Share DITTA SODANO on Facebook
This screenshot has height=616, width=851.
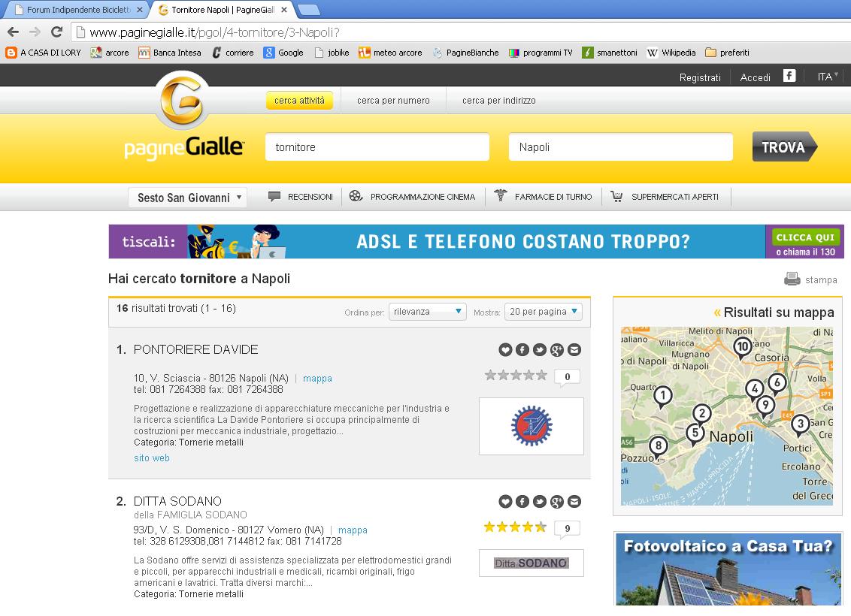click(522, 502)
